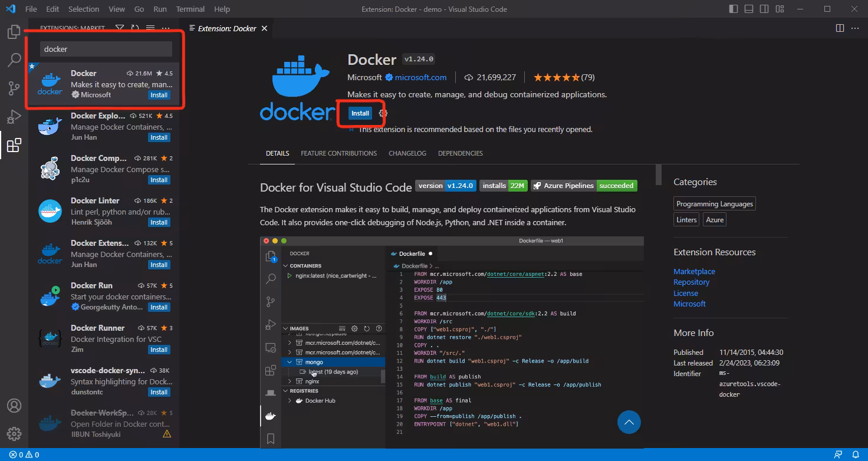
Task: Open the Explorer view in activity bar
Action: [x=14, y=32]
